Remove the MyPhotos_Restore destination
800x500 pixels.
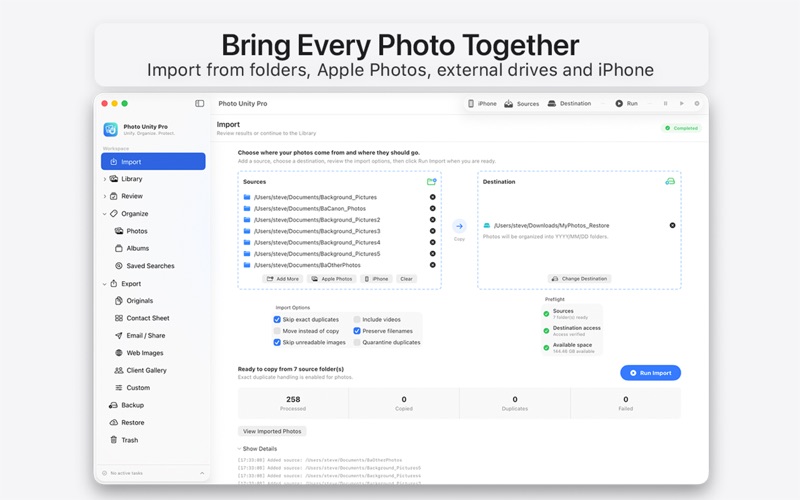(x=672, y=226)
